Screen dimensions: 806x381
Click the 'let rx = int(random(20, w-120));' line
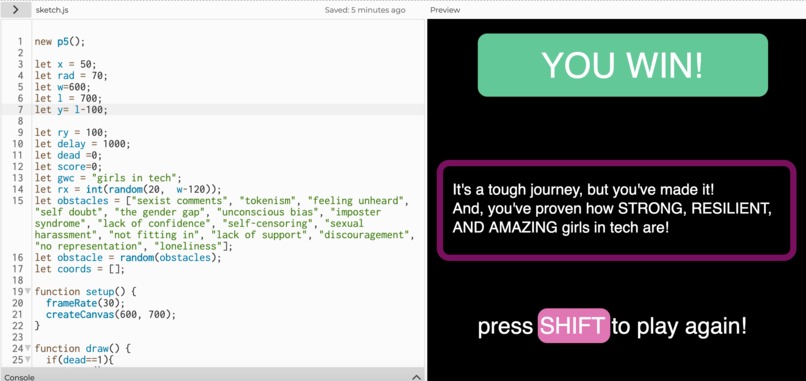(x=128, y=189)
